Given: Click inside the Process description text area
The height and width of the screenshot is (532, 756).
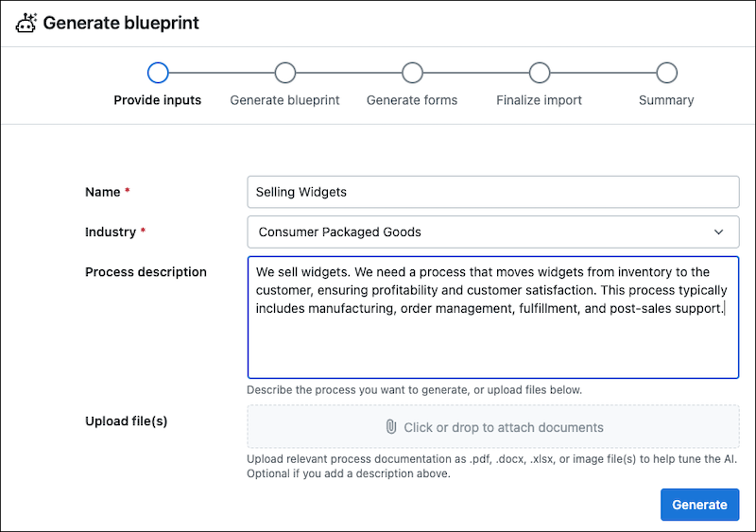Looking at the screenshot, I should tap(493, 317).
